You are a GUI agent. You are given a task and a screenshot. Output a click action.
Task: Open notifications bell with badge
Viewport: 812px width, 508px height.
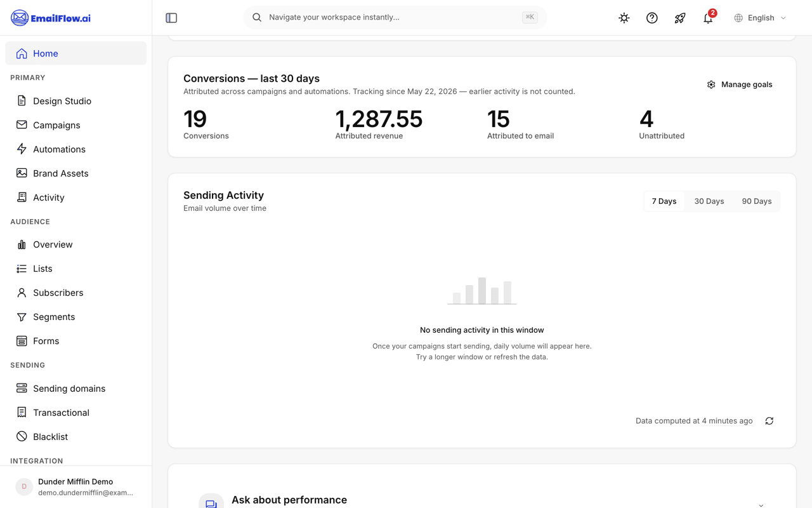point(708,18)
